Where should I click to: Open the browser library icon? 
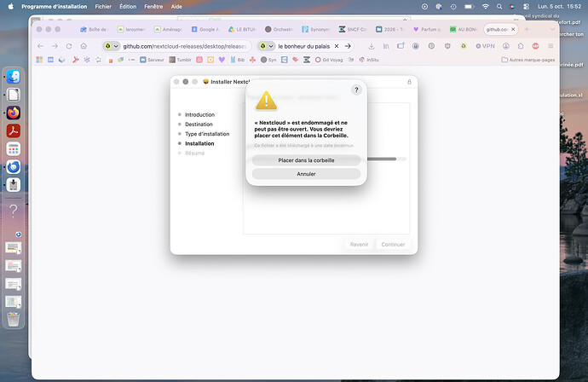click(386, 46)
